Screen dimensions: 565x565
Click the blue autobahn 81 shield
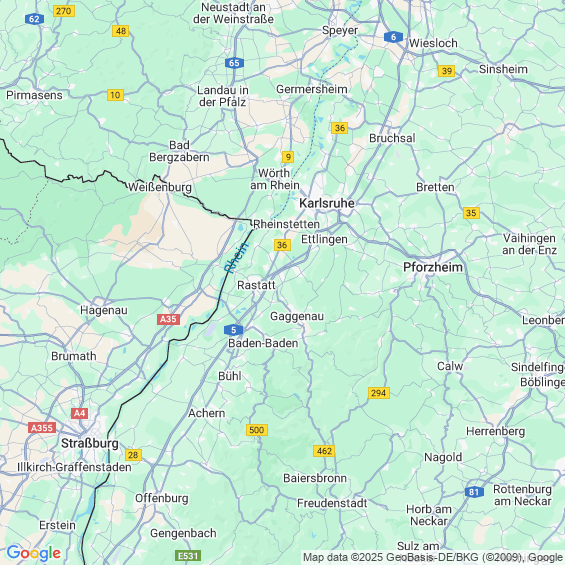474,492
